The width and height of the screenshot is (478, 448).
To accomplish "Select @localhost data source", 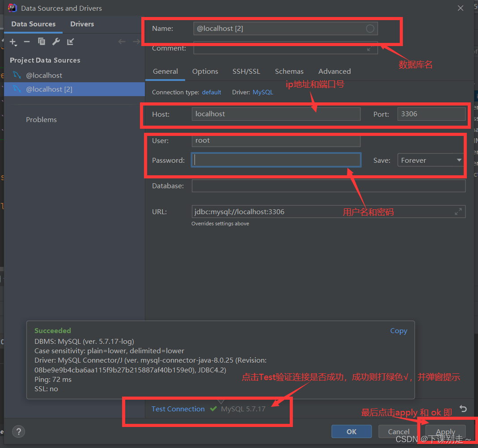I will click(x=74, y=75).
